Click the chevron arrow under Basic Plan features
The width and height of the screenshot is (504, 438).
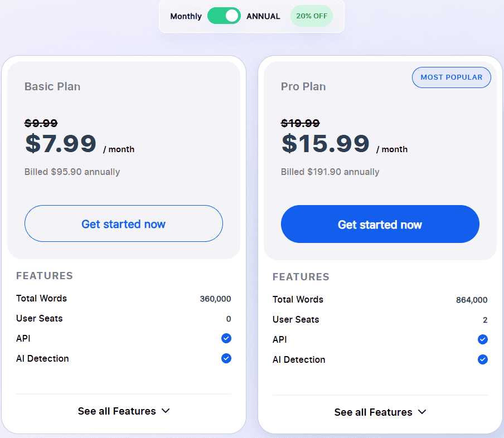pyautogui.click(x=166, y=411)
